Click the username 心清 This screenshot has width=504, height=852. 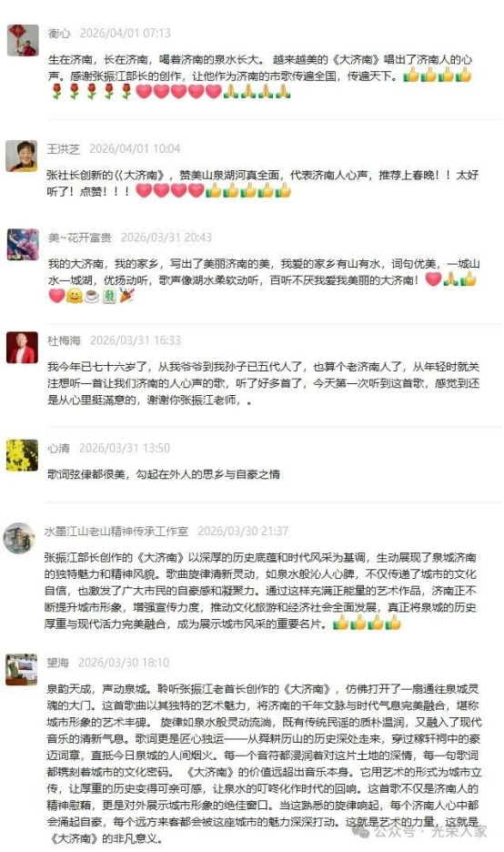[58, 448]
